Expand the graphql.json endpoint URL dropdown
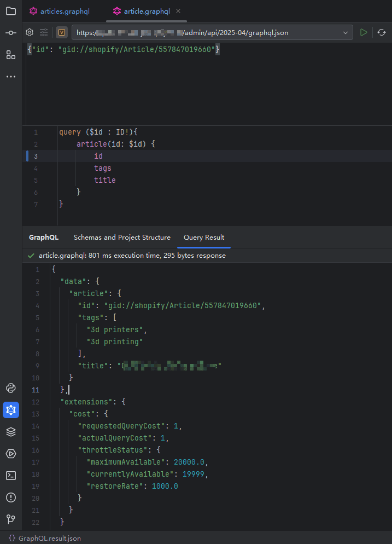Viewport: 392px width, 544px height. tap(346, 33)
